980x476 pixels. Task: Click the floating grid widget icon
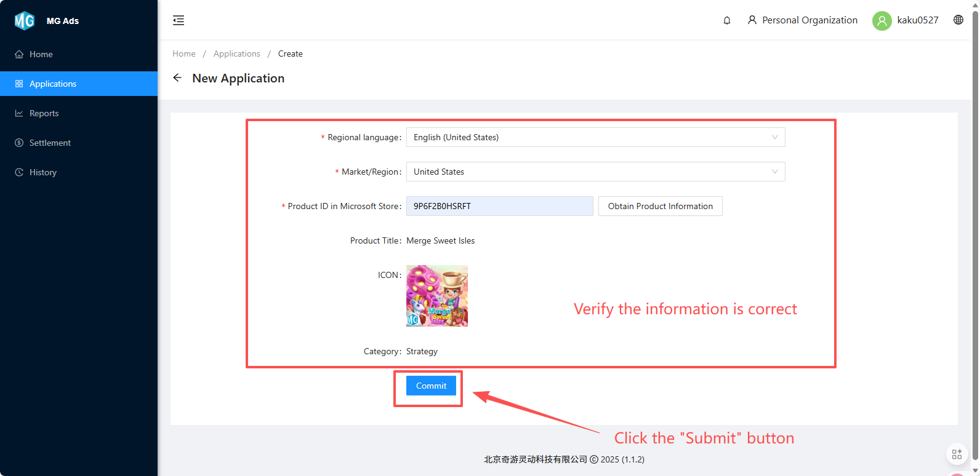957,454
